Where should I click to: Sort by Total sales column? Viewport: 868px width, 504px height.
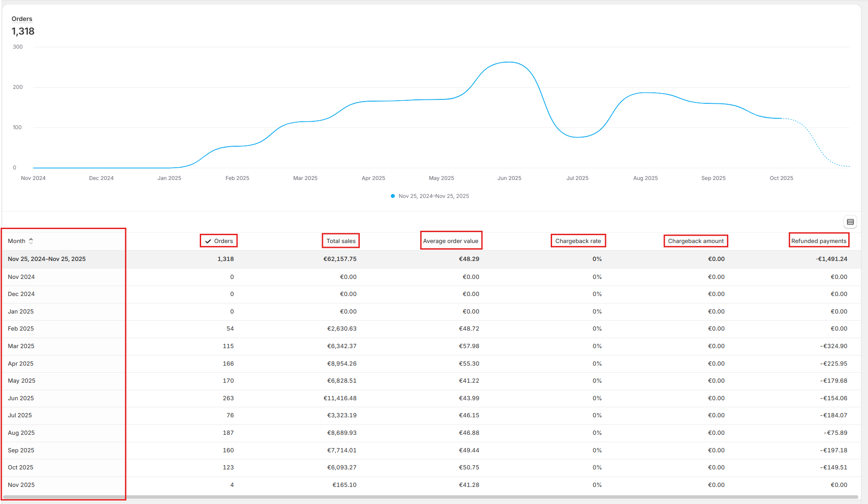tap(340, 241)
